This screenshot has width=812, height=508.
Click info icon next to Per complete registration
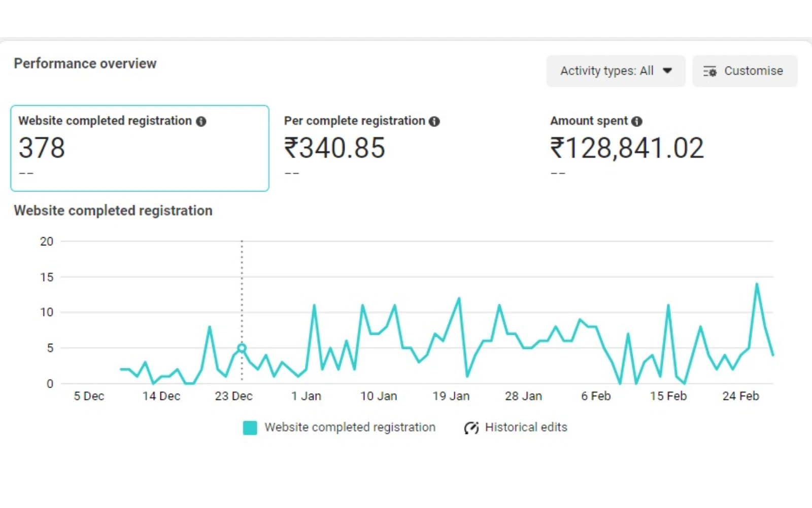434,121
